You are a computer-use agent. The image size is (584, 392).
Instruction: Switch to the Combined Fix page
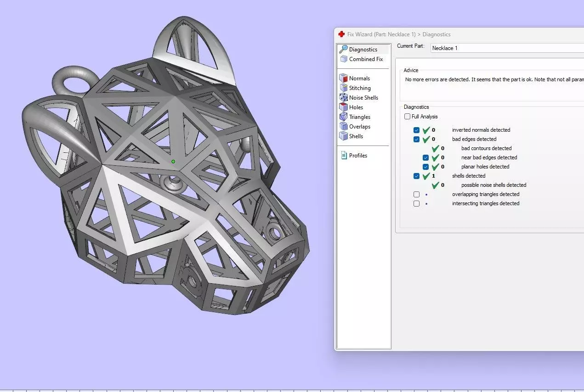click(x=366, y=59)
